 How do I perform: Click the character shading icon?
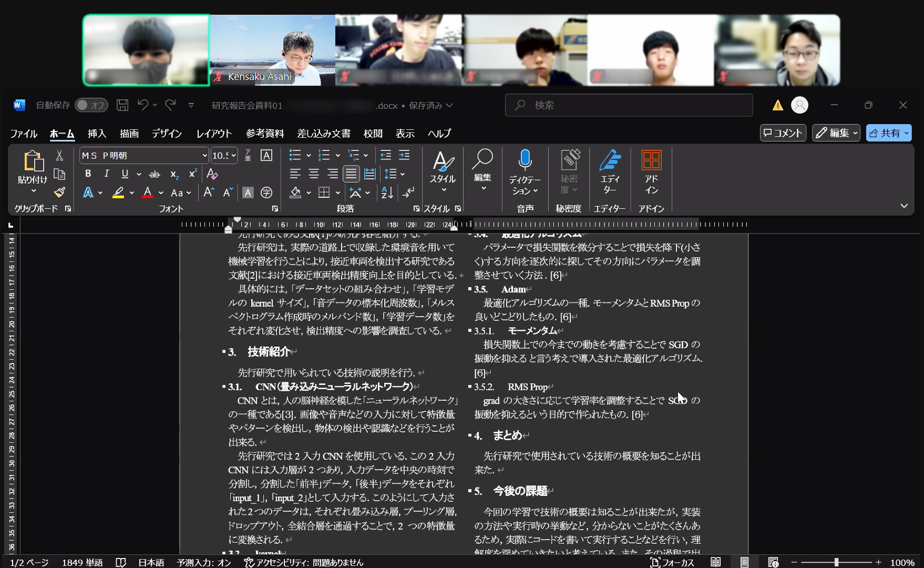[x=248, y=192]
